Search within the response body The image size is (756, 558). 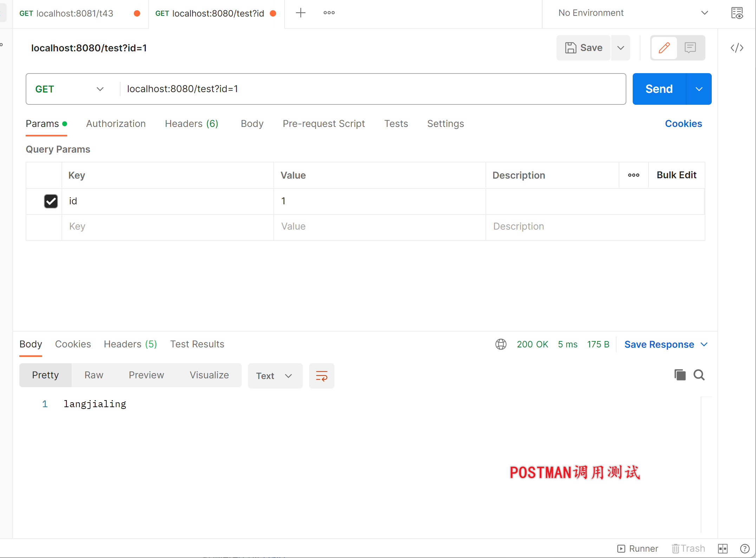point(699,375)
